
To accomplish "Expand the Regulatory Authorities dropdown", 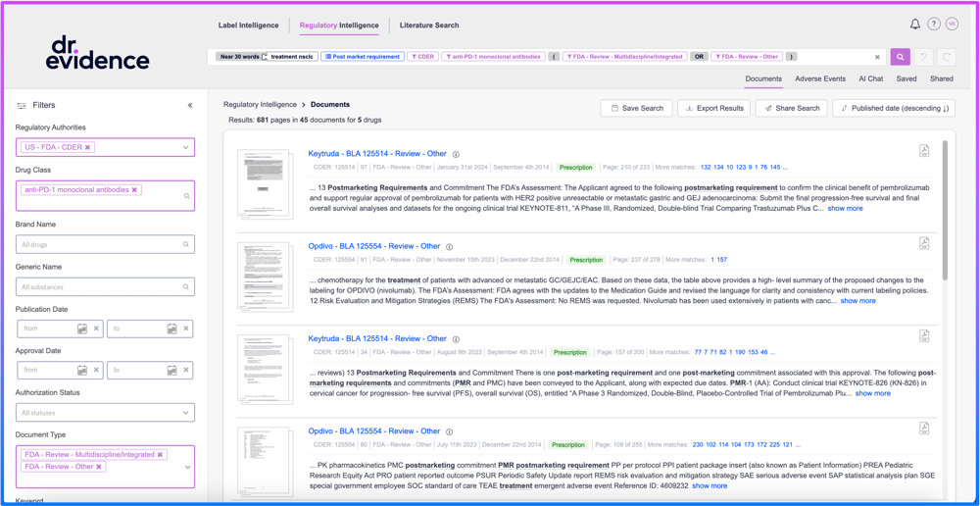I will point(185,148).
